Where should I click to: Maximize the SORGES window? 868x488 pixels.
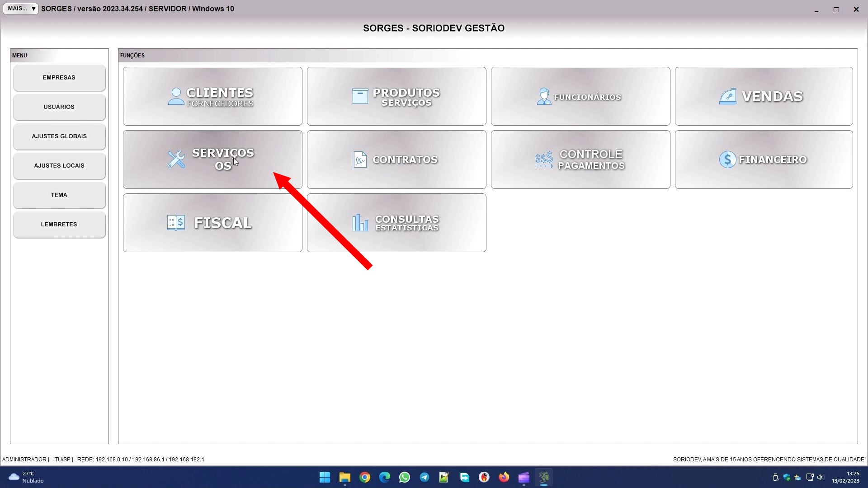[836, 9]
